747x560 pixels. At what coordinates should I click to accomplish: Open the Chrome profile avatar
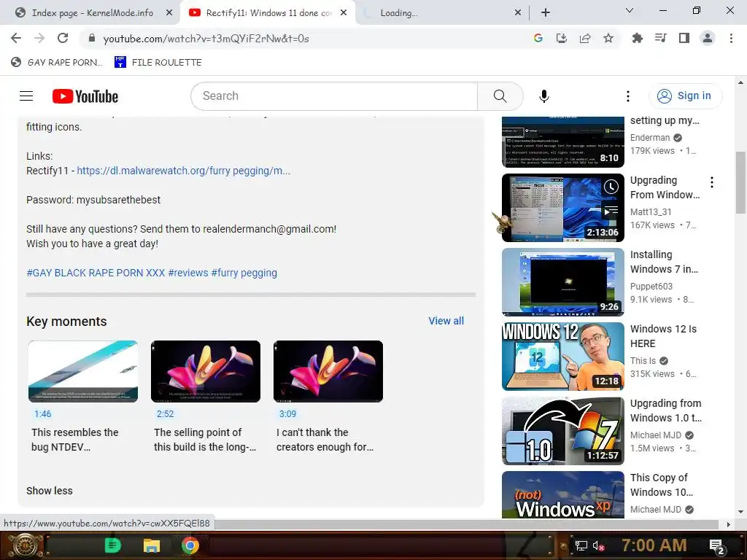[x=708, y=38]
